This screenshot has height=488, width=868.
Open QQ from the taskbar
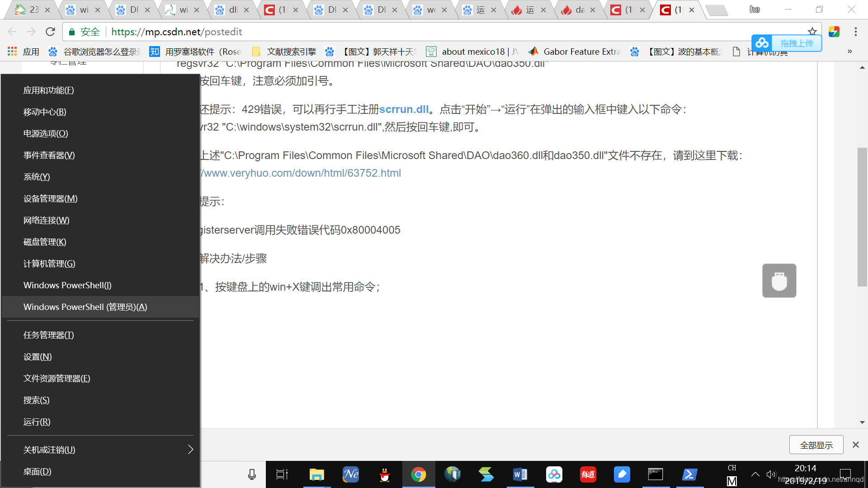click(x=385, y=474)
